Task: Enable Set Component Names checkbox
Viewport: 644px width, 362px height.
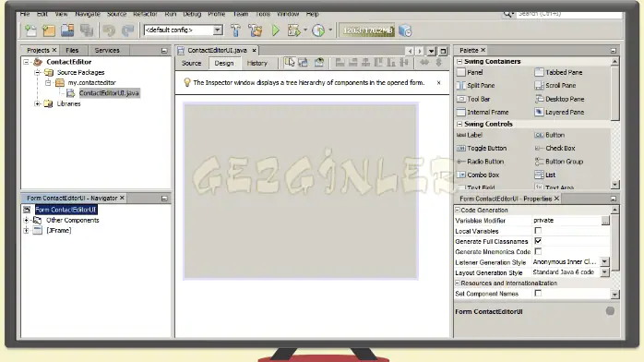Action: click(538, 293)
